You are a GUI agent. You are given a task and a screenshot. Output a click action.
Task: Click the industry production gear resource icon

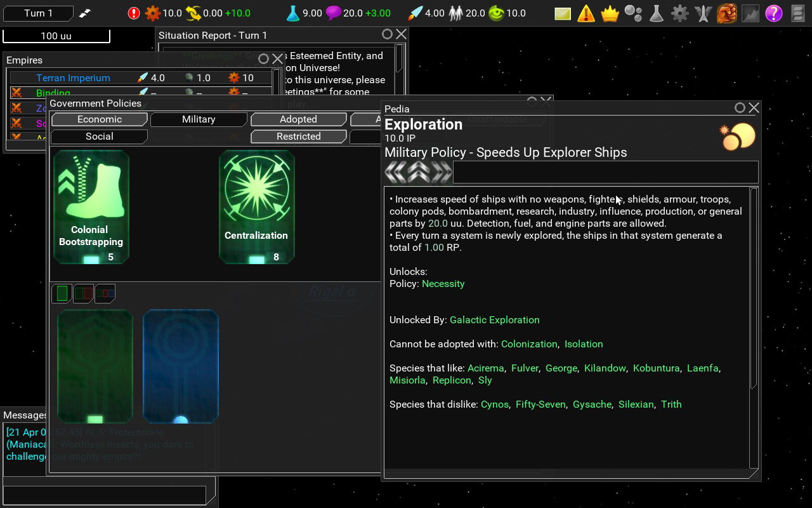[x=152, y=13]
